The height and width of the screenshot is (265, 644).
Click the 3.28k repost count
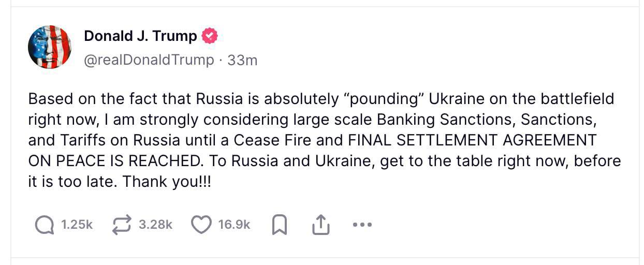tap(155, 225)
